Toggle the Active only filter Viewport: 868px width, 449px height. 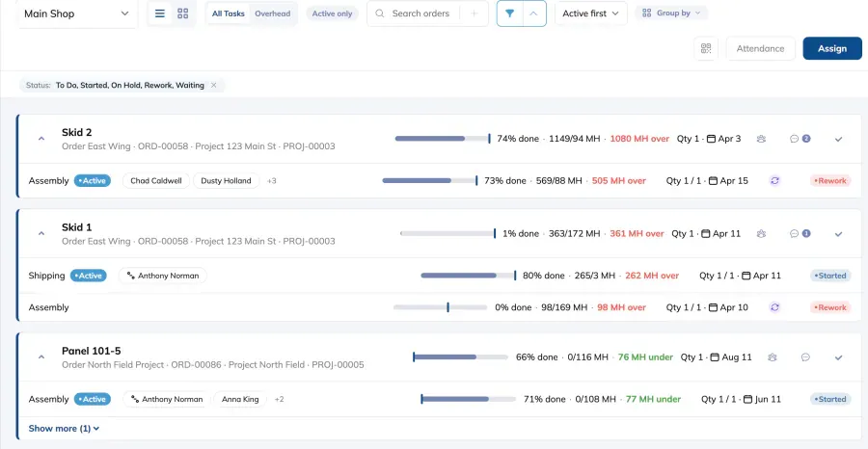(x=332, y=13)
